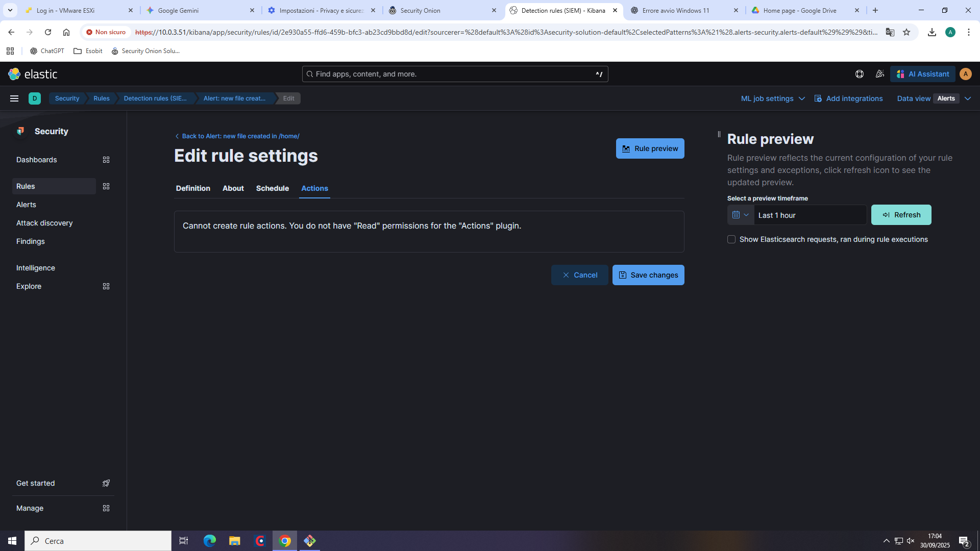The width and height of the screenshot is (980, 551).
Task: Open the Rules submenu grid icon
Action: (106, 186)
